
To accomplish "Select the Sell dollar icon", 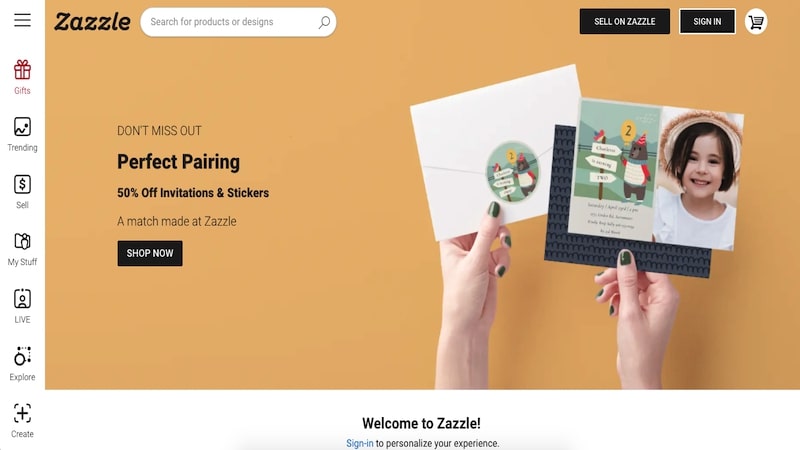I will [22, 184].
